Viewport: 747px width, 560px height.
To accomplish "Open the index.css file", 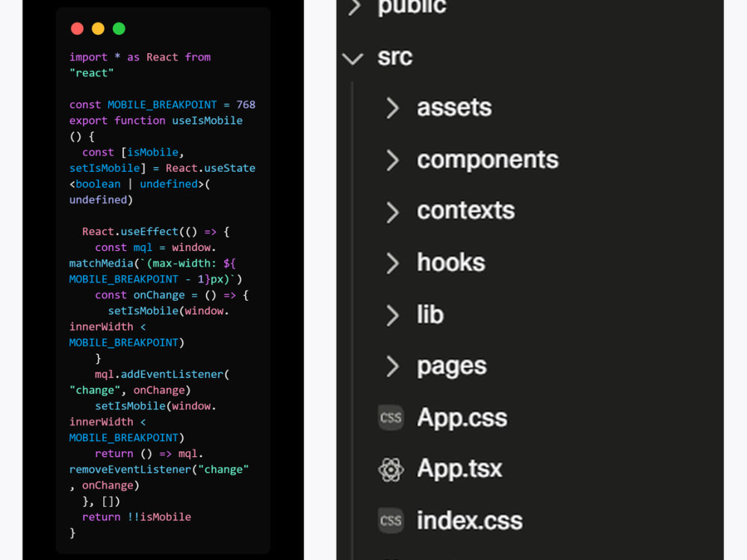I will [470, 520].
